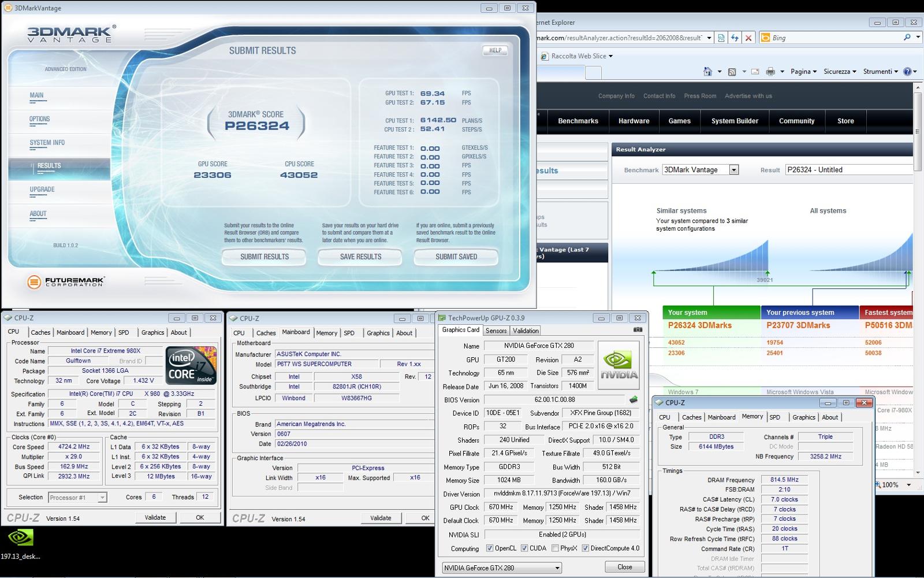Click the Result field showing P26324 - Untitled
The image size is (924, 578).
849,170
